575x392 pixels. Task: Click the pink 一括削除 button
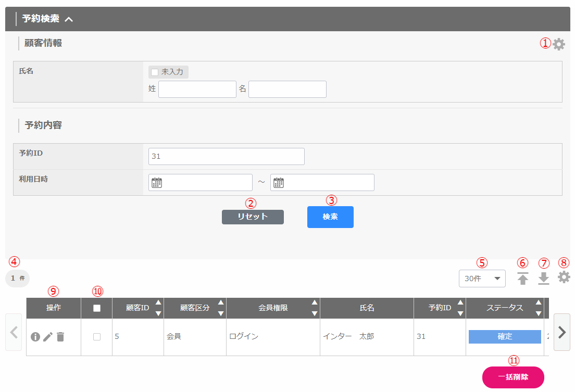click(x=513, y=377)
